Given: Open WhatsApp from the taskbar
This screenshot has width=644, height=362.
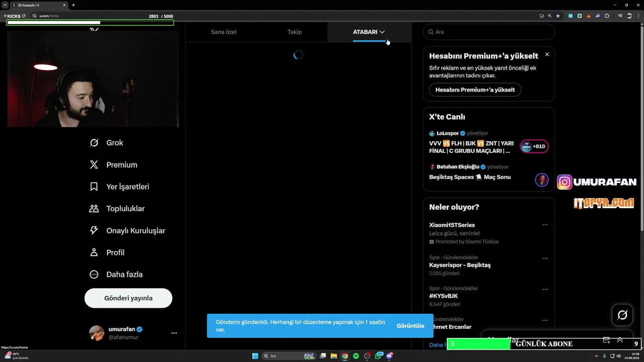Looking at the screenshot, I should [379, 356].
